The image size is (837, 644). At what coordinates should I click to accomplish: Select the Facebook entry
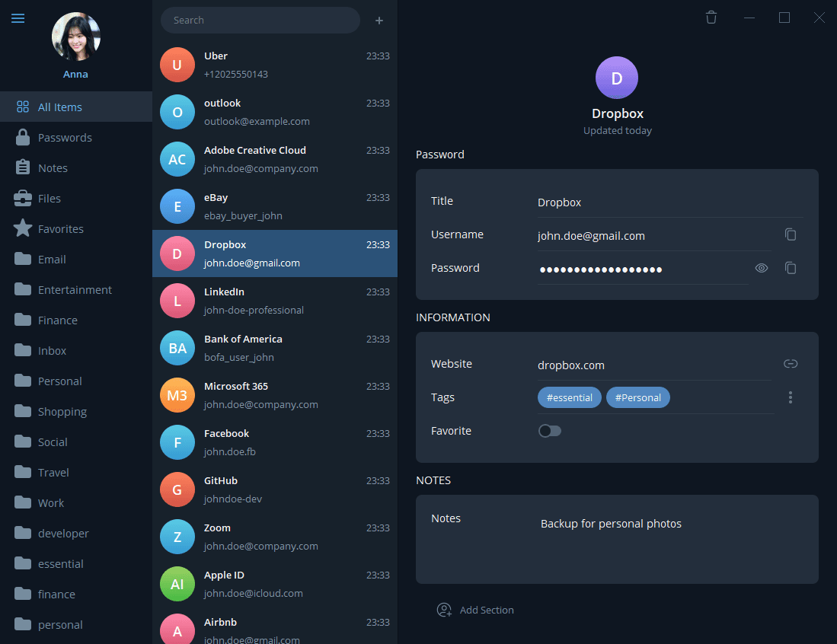pyautogui.click(x=275, y=442)
